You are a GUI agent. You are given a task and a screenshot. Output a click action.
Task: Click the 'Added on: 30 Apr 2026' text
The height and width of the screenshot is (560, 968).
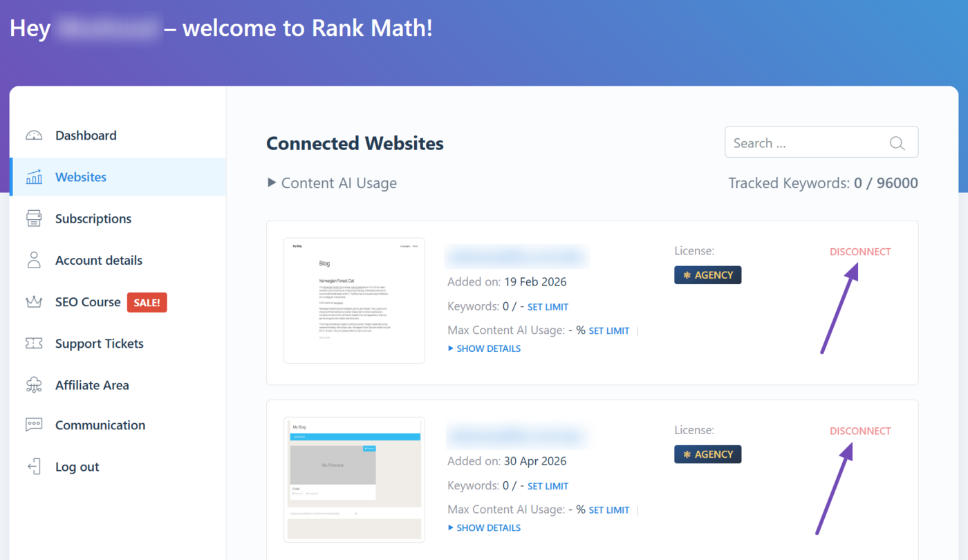point(507,461)
